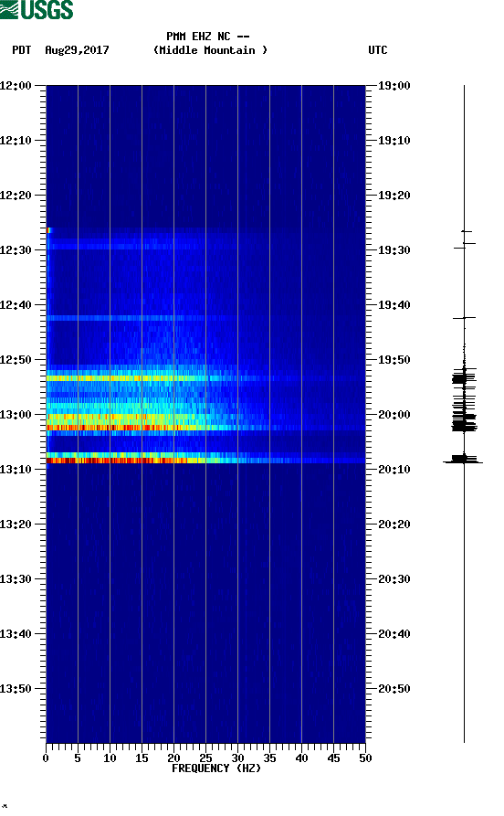504x816 pixels.
Task: Click the 'PDT' timezone label
Action: click(x=21, y=50)
